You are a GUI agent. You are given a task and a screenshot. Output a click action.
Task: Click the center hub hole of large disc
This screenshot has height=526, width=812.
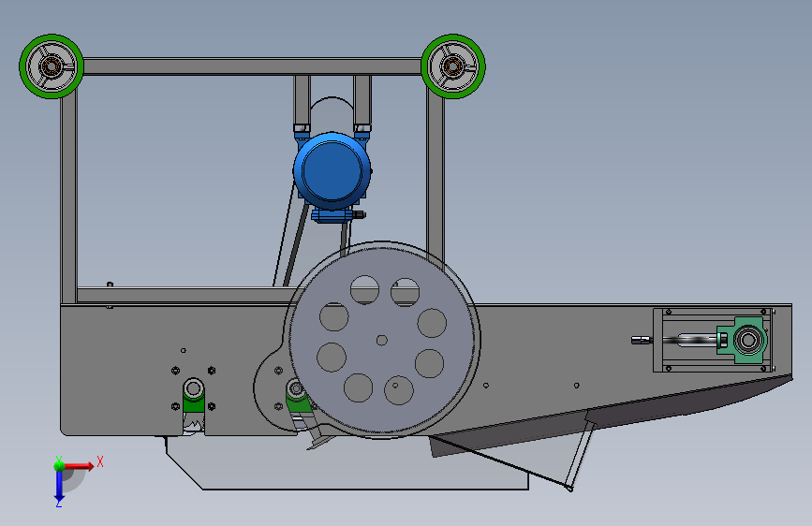(382, 340)
